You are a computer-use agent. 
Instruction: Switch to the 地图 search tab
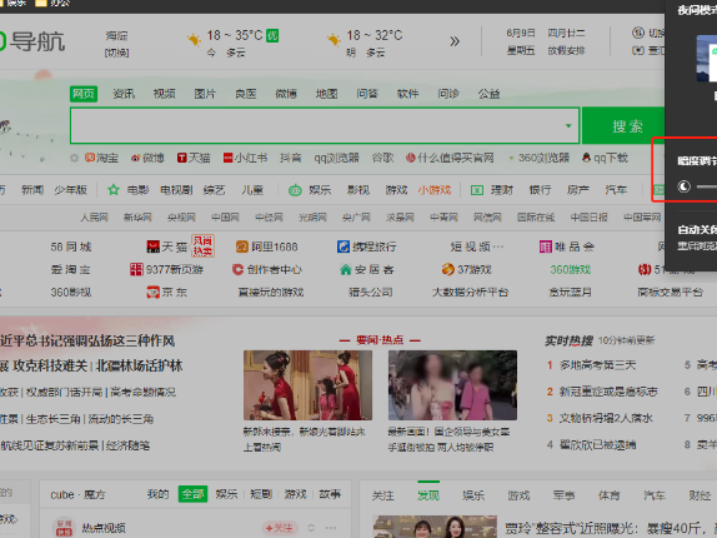(326, 94)
